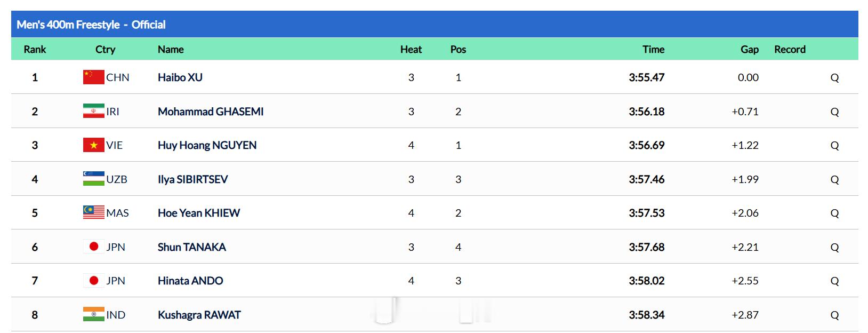This screenshot has width=868, height=333.
Task: Click the Record column header
Action: tap(790, 49)
